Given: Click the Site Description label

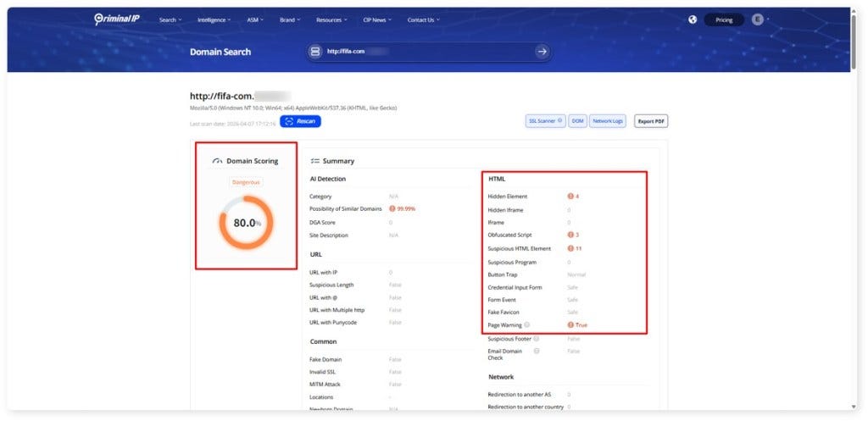Looking at the screenshot, I should click(x=329, y=235).
